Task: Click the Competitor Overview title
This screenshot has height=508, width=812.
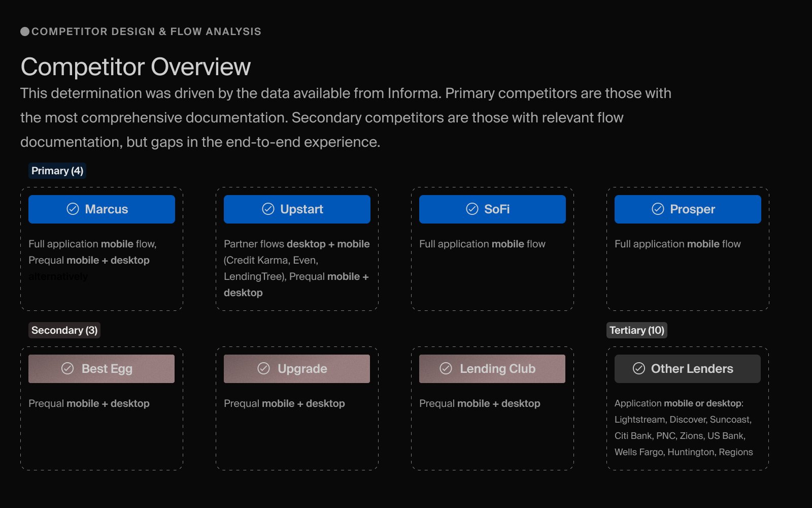Action: tap(136, 67)
